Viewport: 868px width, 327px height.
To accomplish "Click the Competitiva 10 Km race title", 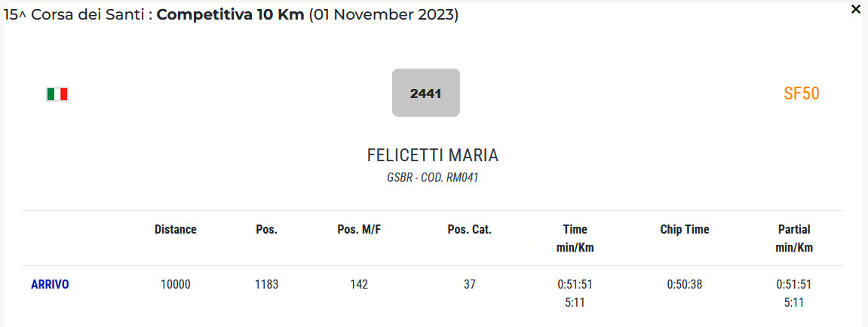I will click(230, 15).
